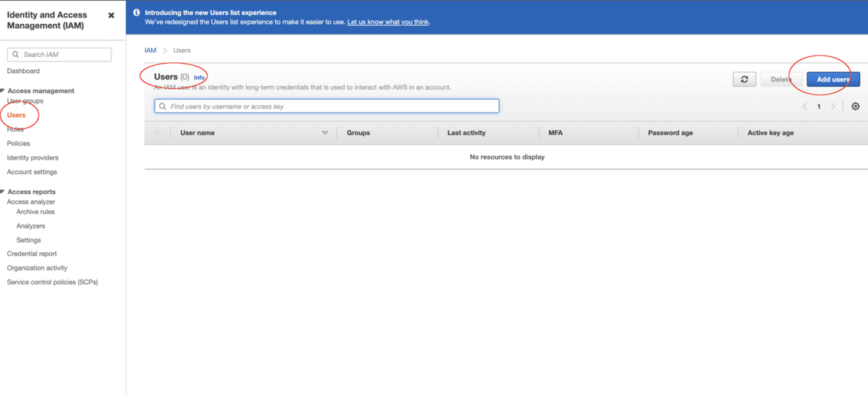Collapse the Access management section

tap(3, 90)
